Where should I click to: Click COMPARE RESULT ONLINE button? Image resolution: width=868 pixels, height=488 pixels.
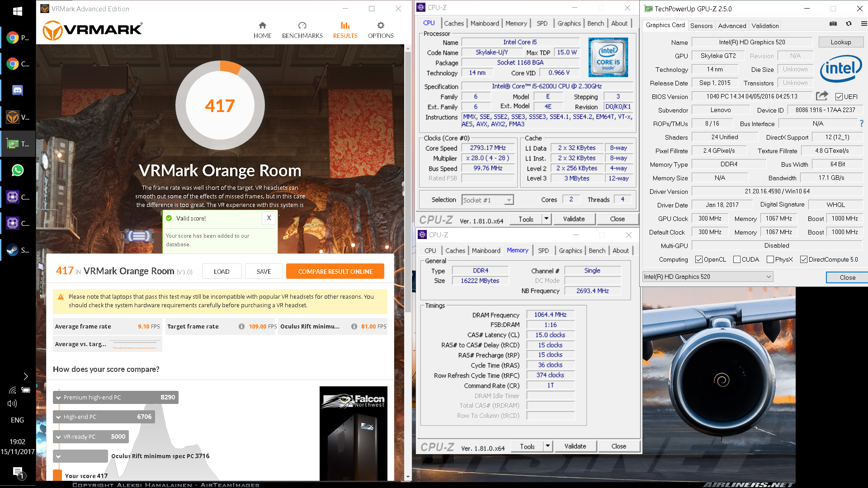click(x=335, y=272)
